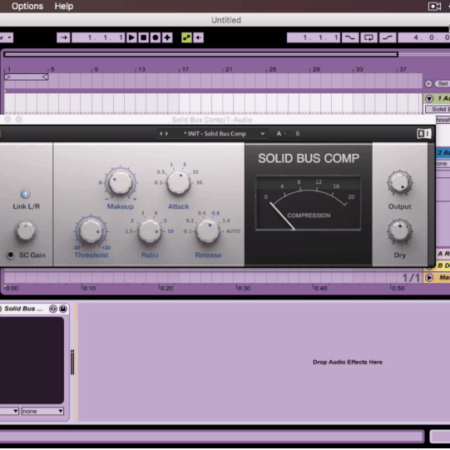Click bar 33 on the beat ruler
Screen dimensions: 450x450
tap(359, 69)
